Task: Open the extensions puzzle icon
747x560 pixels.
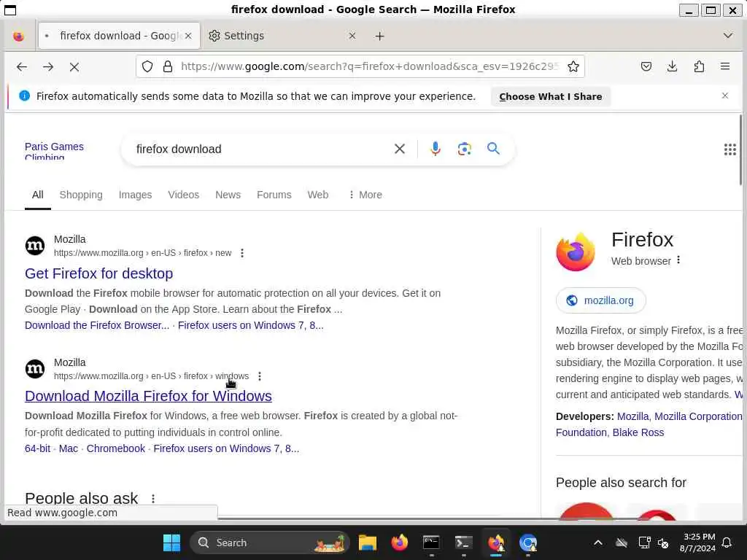Action: click(x=699, y=66)
